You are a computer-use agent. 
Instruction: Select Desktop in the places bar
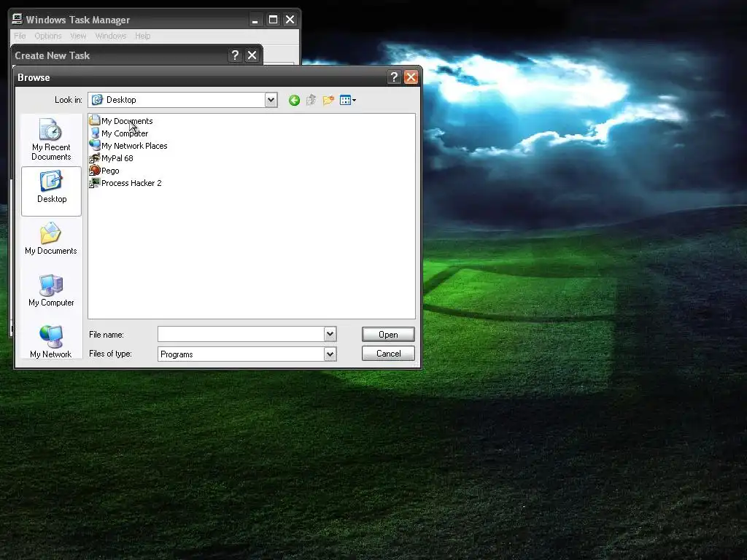[x=52, y=191]
